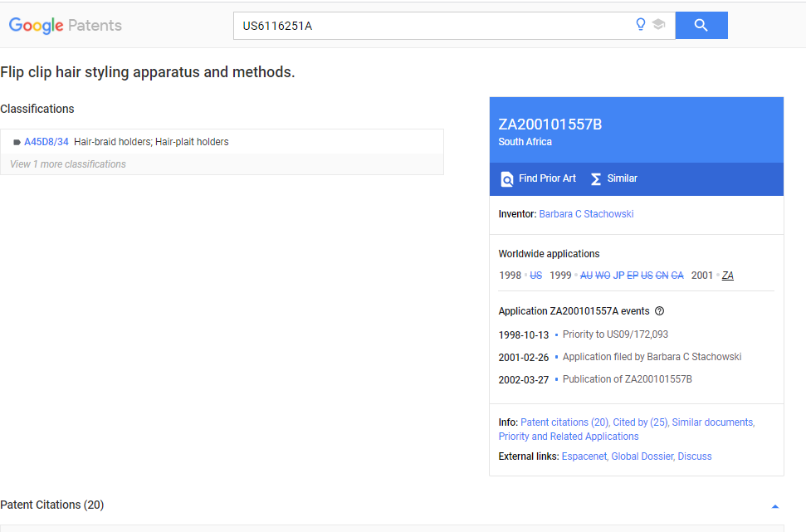Image resolution: width=806 pixels, height=532 pixels.
Task: Click the Classifications section heading
Action: (37, 109)
